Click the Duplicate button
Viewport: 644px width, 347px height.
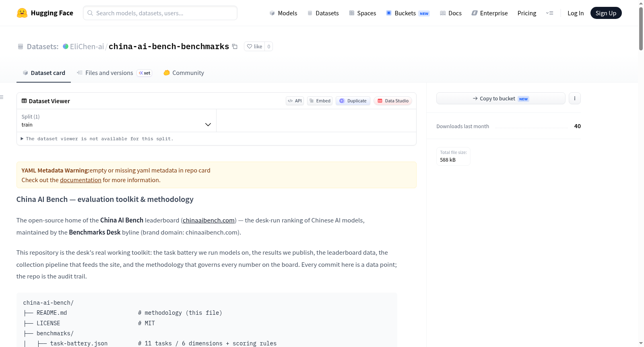(353, 101)
